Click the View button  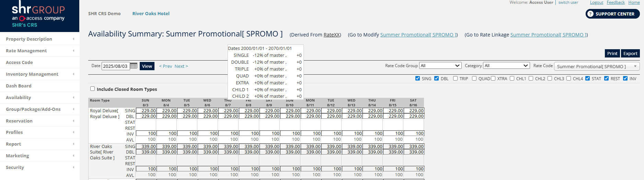pos(147,66)
